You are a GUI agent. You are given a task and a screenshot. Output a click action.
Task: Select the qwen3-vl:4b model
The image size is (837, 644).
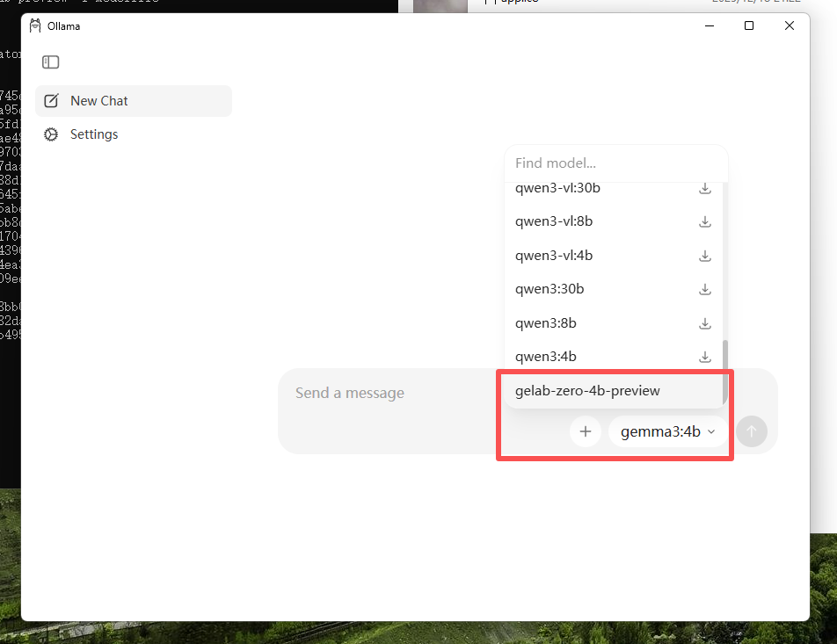coord(614,256)
